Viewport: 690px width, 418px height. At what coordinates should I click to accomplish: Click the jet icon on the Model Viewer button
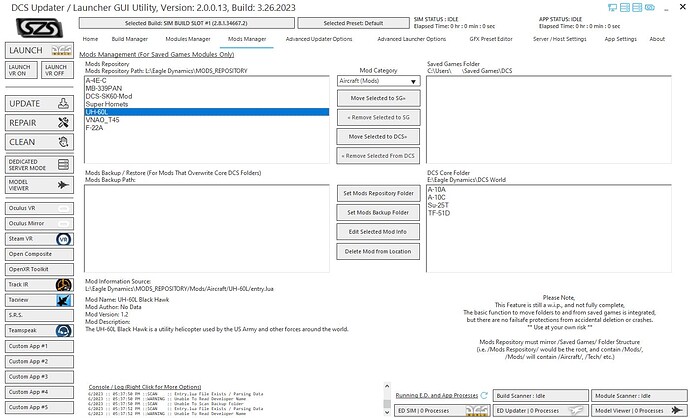pyautogui.click(x=63, y=185)
